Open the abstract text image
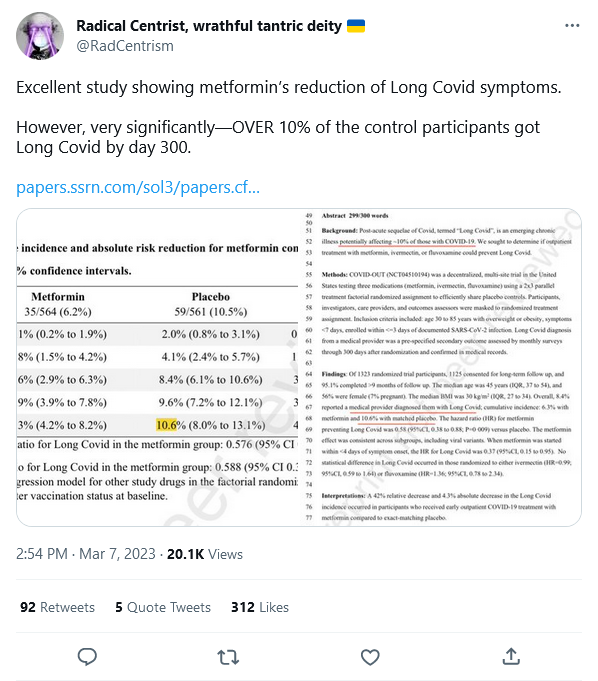The width and height of the screenshot is (598, 681). click(441, 367)
